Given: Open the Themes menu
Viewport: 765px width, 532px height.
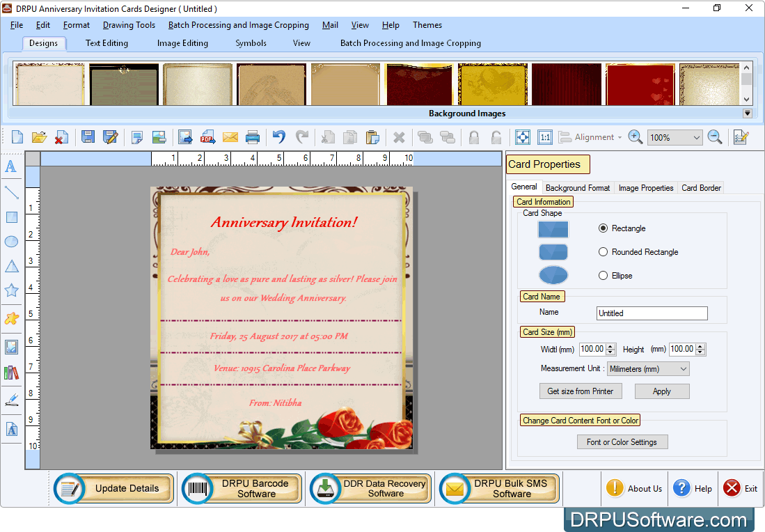Looking at the screenshot, I should 427,25.
